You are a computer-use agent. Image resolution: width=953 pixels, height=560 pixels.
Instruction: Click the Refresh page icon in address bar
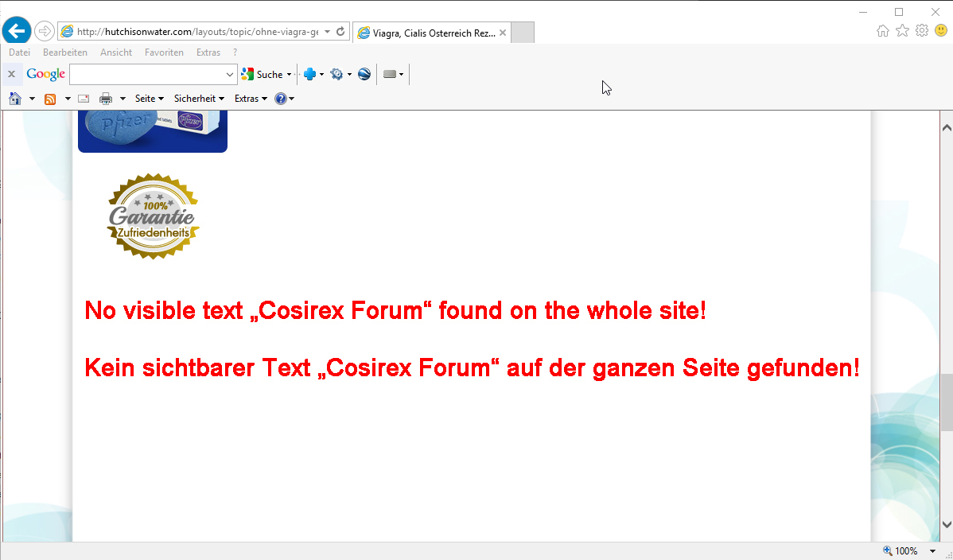click(x=340, y=32)
